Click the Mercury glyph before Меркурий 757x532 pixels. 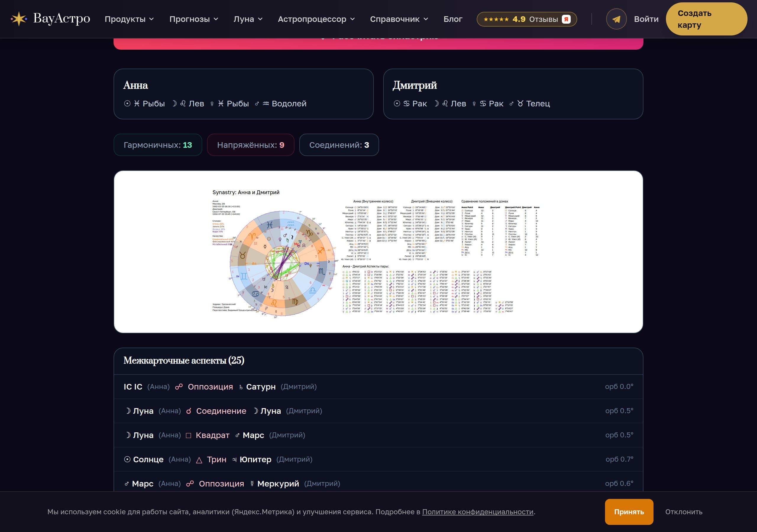[252, 484]
